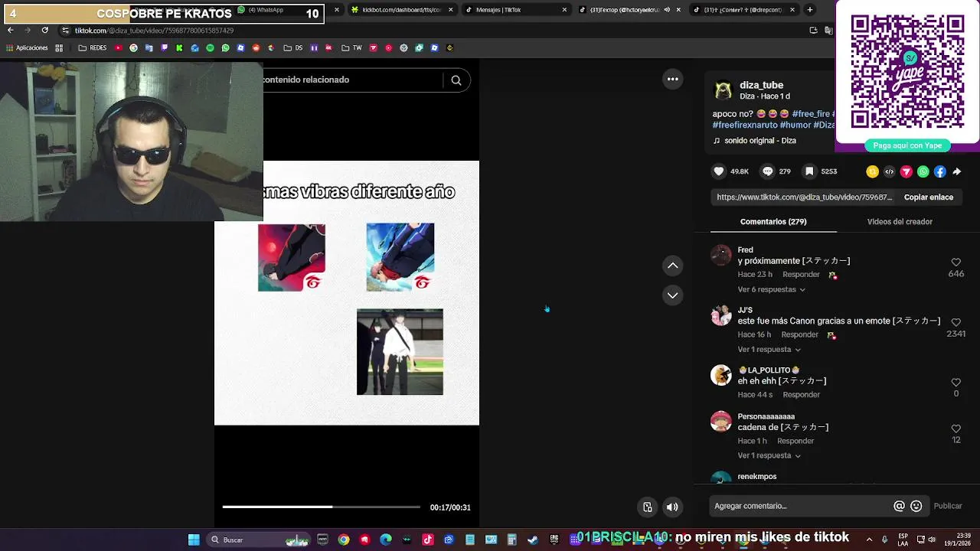Go to previous video with up arrow
The width and height of the screenshot is (980, 551).
click(x=672, y=266)
